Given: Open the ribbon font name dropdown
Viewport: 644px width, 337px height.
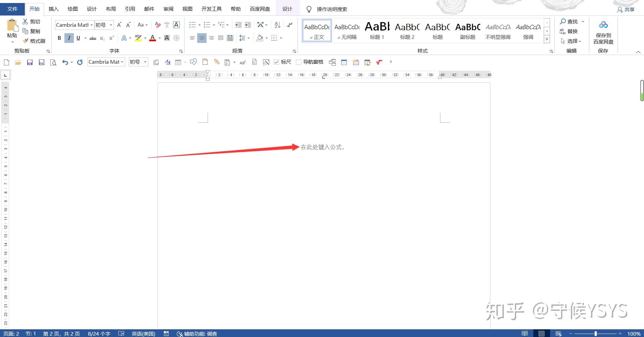Looking at the screenshot, I should 92,25.
